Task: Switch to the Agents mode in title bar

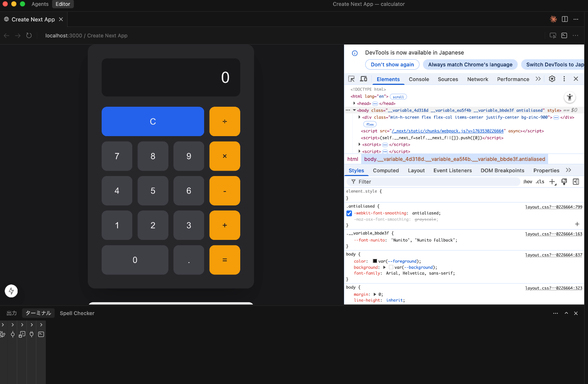Action: (x=40, y=4)
